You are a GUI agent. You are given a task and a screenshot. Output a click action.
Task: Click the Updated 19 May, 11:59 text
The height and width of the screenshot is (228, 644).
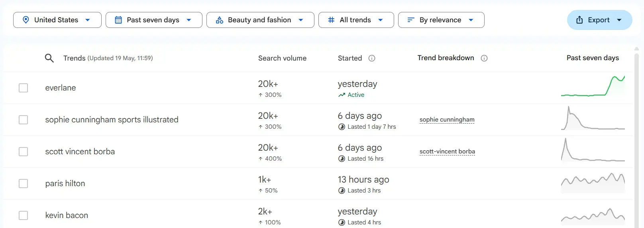[120, 58]
